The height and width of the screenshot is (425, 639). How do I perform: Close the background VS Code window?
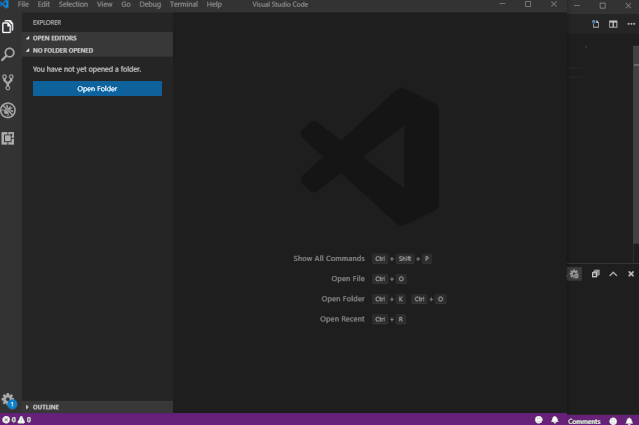click(x=628, y=6)
